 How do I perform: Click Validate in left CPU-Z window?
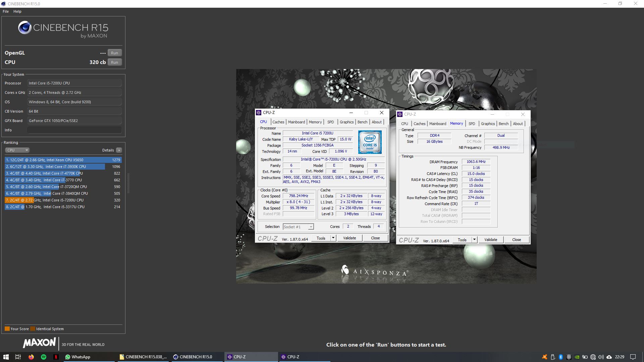click(350, 238)
